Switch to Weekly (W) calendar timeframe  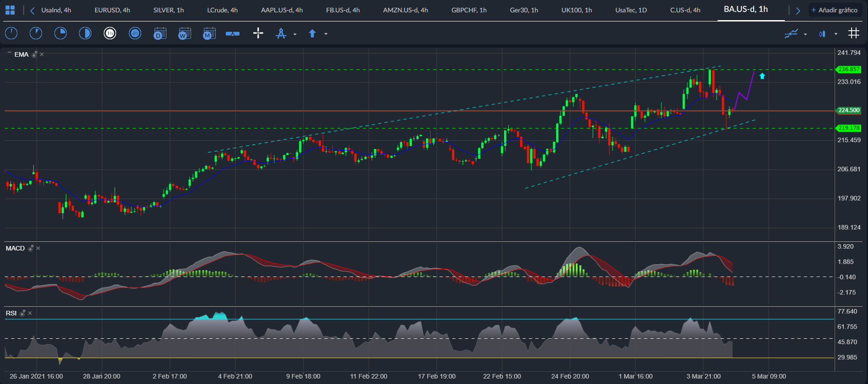click(184, 33)
